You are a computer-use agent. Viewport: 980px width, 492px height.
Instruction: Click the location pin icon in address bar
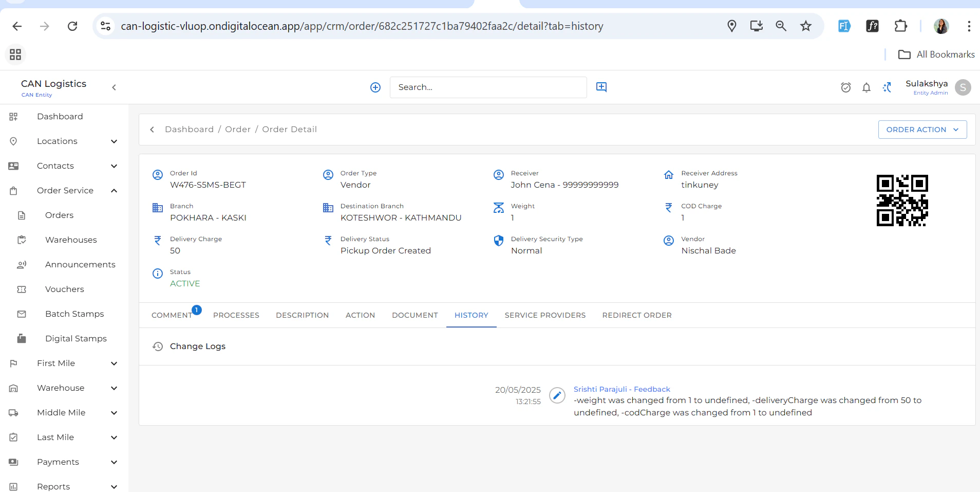(732, 26)
